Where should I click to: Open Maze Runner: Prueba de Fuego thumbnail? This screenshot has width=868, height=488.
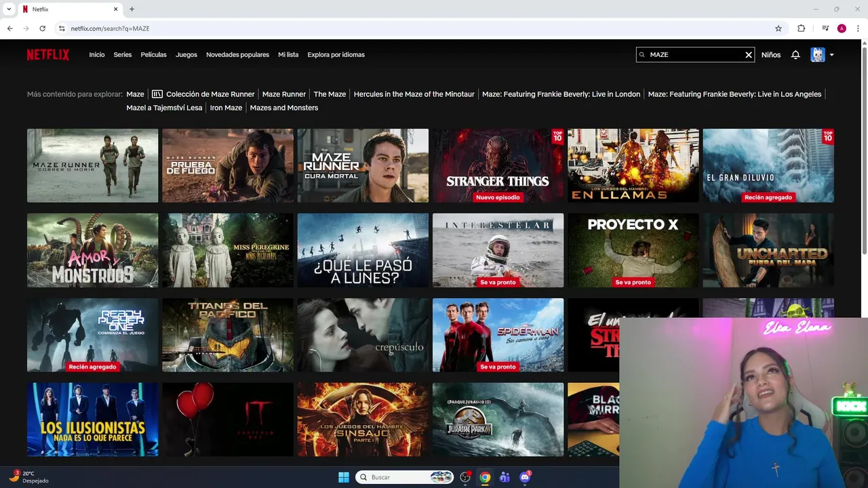tap(228, 165)
